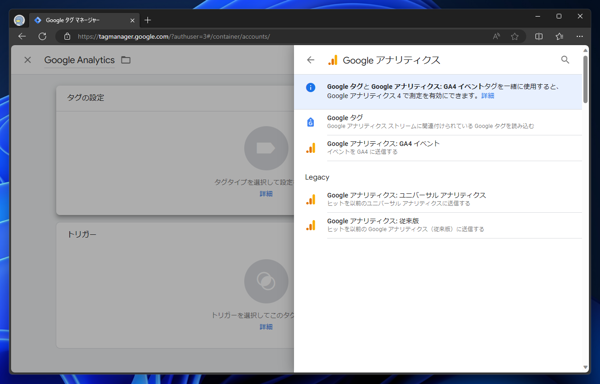Viewport: 600px width, 384px height.
Task: Click the 従来版 row analytics icon
Action: click(310, 225)
